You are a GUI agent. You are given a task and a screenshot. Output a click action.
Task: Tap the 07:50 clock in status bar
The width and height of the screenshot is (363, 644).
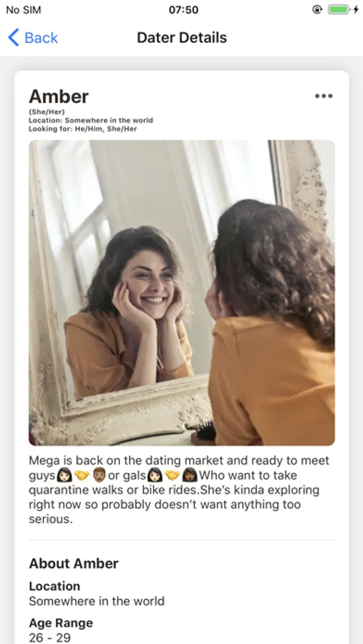click(183, 9)
